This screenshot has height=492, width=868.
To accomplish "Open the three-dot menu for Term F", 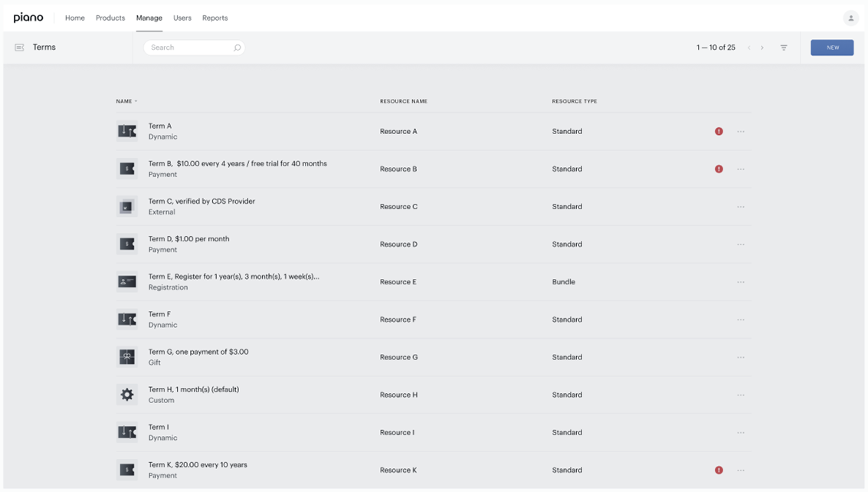I will (x=741, y=320).
